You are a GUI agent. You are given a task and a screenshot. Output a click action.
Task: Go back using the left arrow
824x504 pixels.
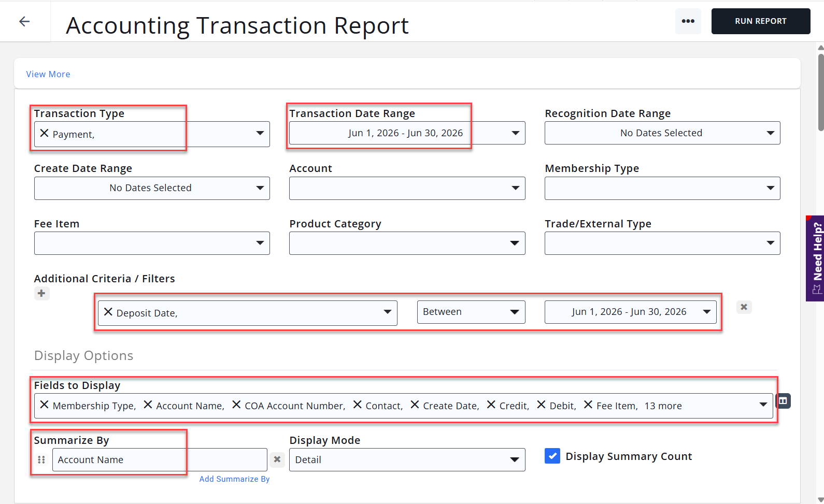point(24,21)
